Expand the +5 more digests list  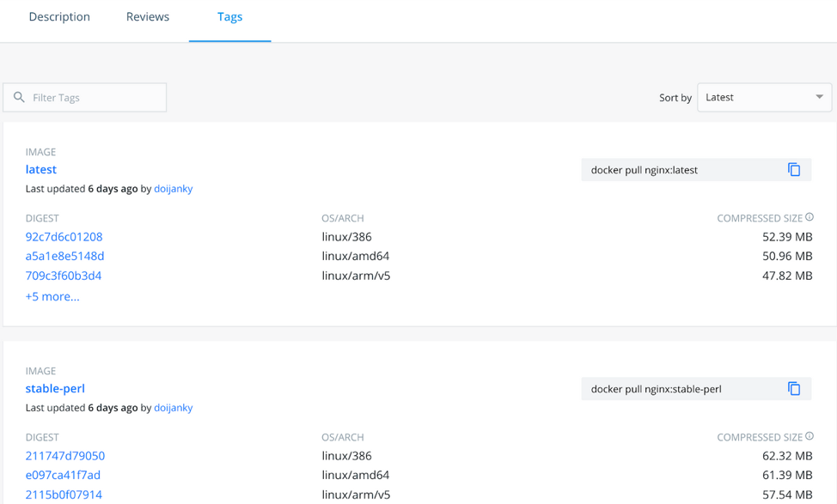[52, 296]
